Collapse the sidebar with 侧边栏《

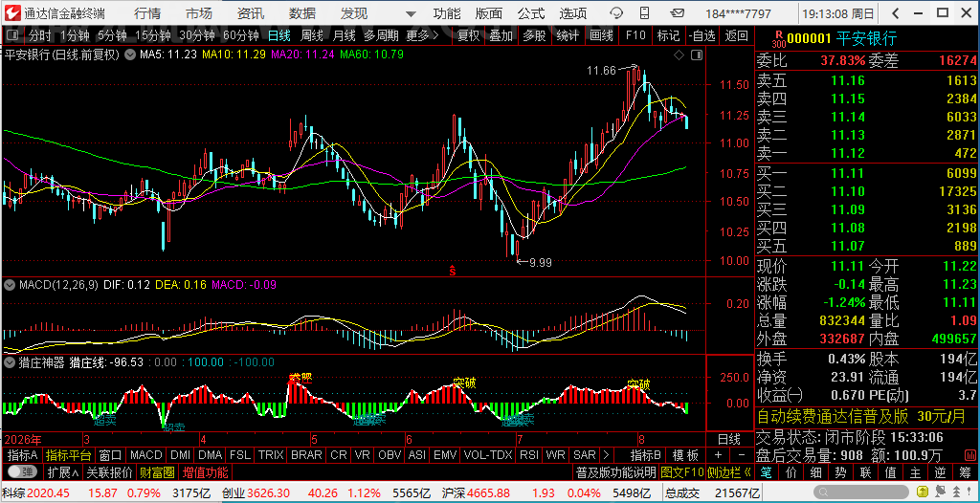pyautogui.click(x=729, y=471)
